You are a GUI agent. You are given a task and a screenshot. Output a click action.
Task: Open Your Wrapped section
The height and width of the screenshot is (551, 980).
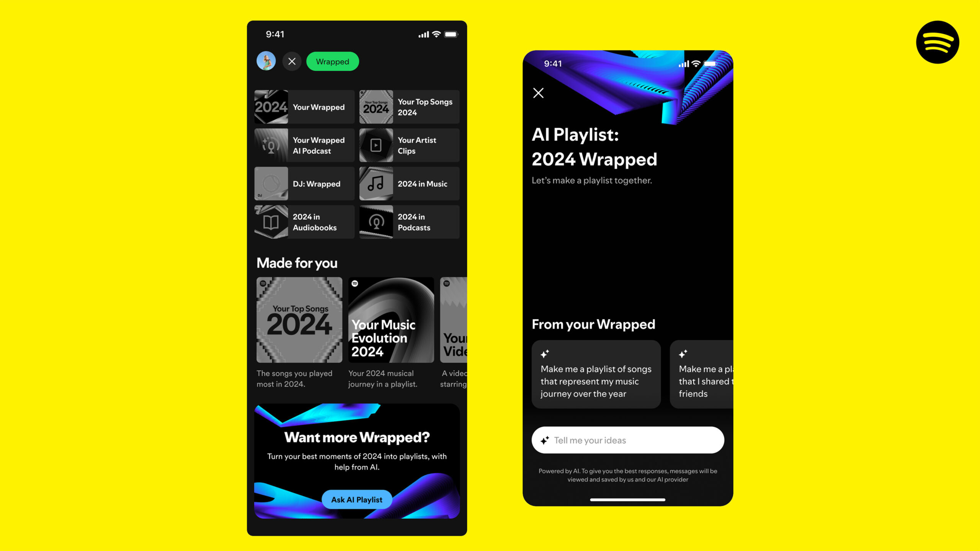point(304,106)
